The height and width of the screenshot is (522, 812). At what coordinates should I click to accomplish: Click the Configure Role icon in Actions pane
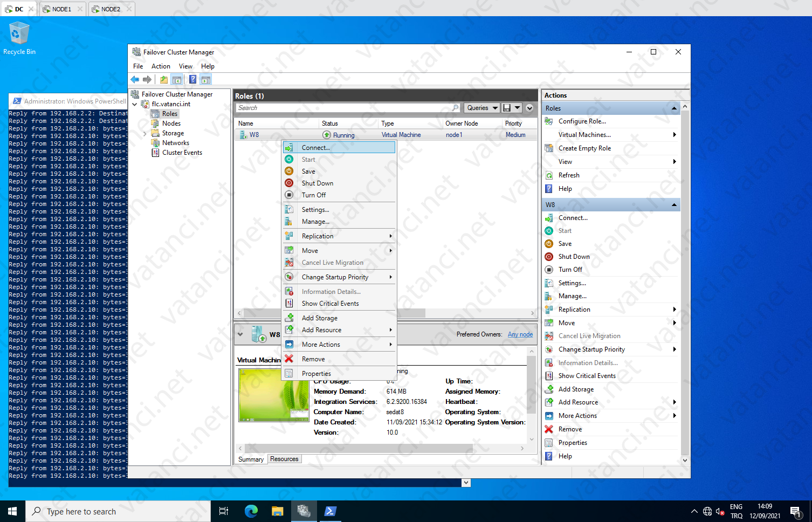coord(549,121)
